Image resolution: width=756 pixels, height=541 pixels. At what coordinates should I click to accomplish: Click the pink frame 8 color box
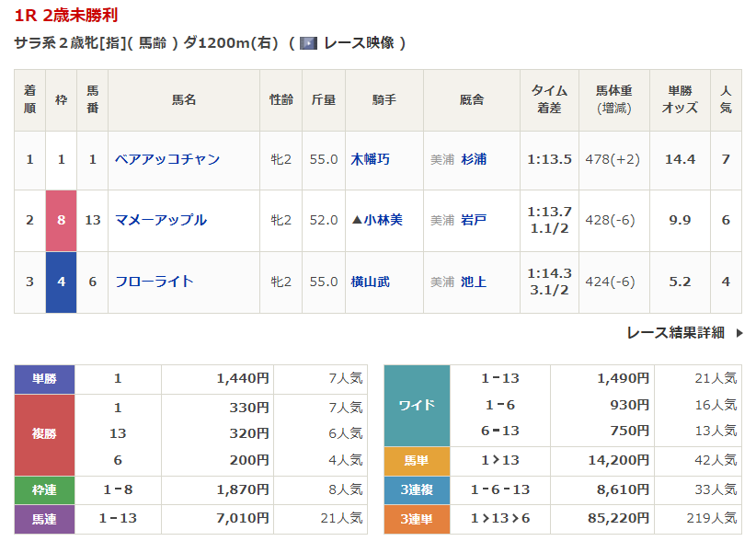[62, 220]
